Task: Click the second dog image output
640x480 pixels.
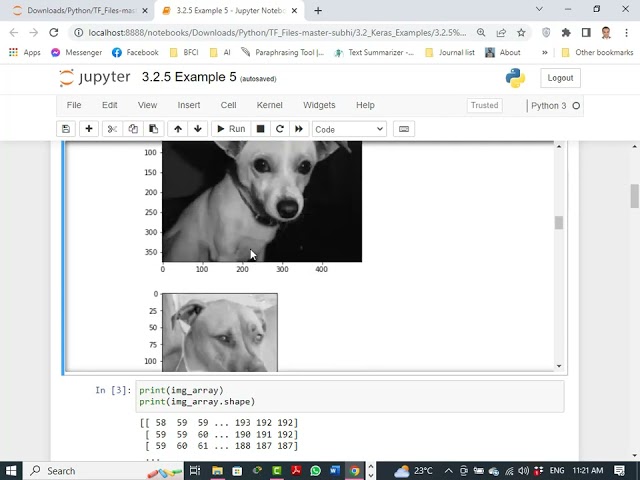Action: click(220, 332)
